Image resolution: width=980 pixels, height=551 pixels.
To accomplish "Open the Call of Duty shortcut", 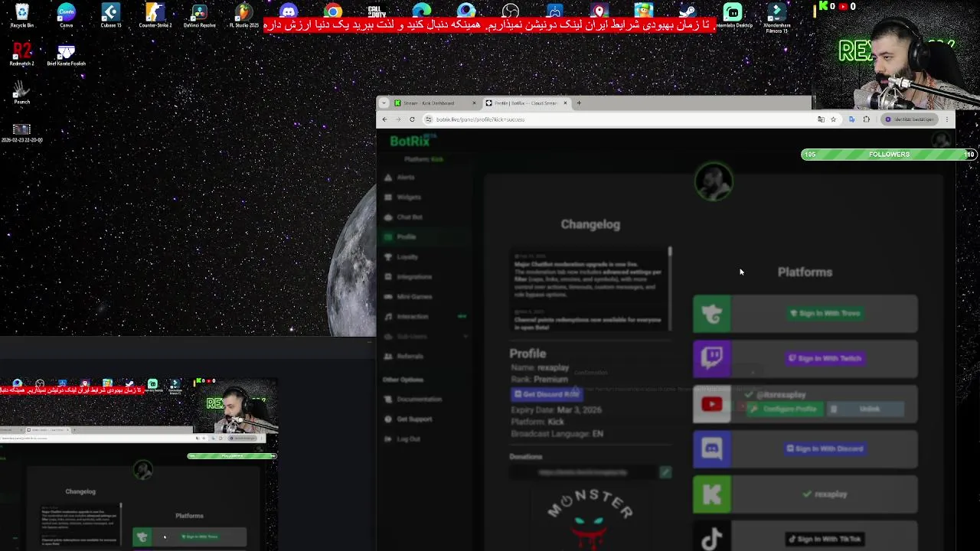I will [x=377, y=11].
